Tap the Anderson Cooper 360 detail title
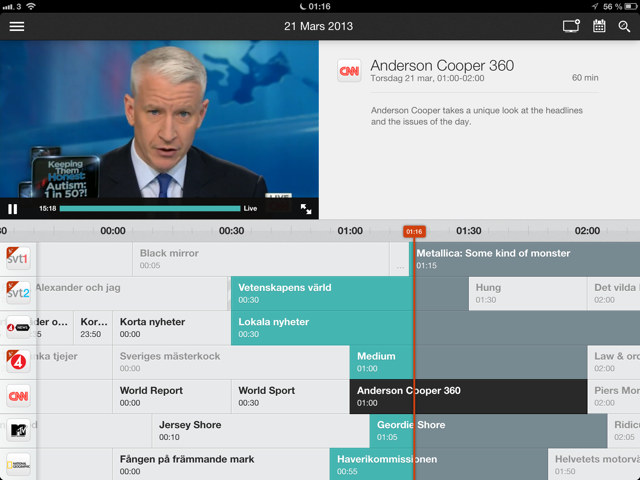 (x=442, y=65)
